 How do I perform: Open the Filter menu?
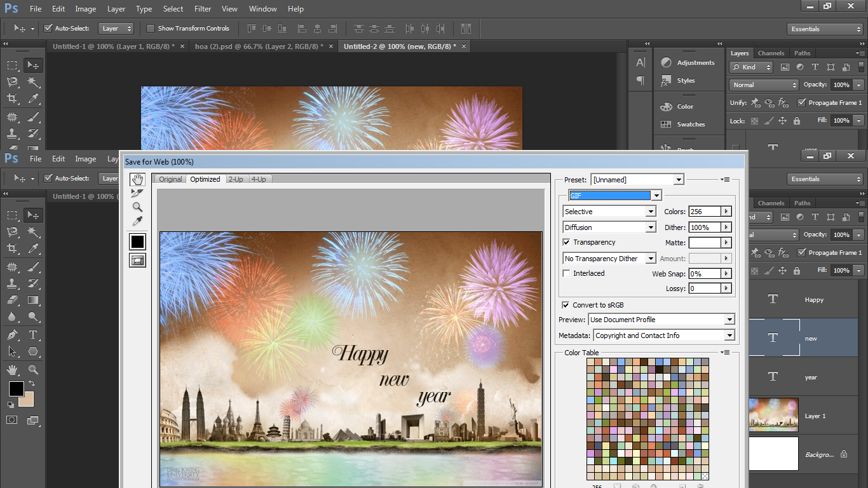(x=203, y=9)
